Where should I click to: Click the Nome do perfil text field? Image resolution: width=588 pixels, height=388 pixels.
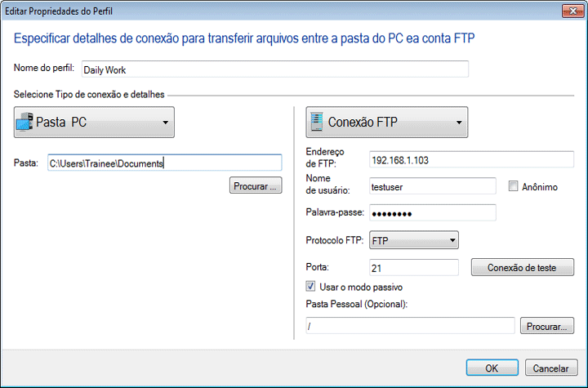275,69
